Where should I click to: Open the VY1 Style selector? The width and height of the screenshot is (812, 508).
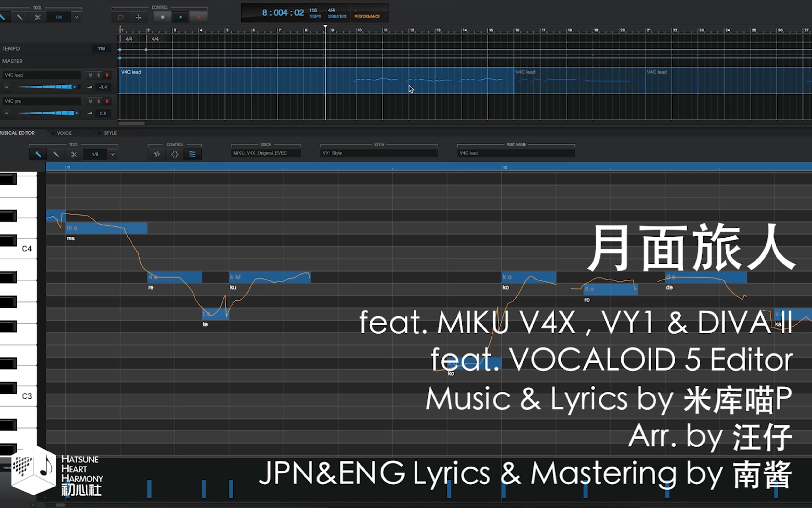point(379,153)
